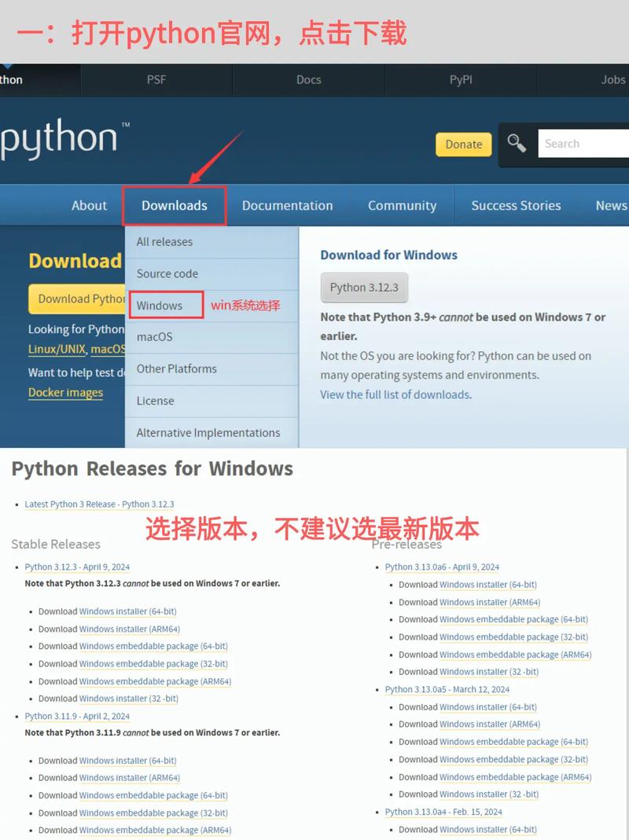The height and width of the screenshot is (840, 629).
Task: Click the search magnifier icon
Action: click(x=517, y=144)
